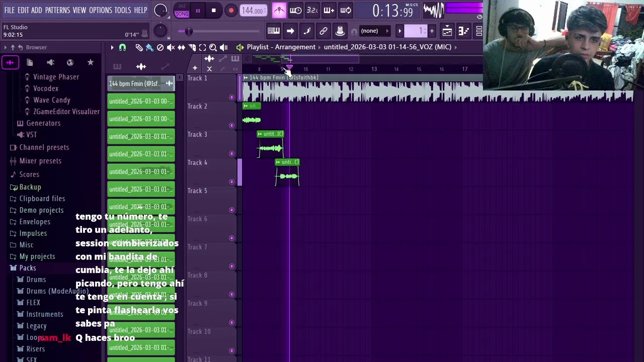
Task: Select the Paint brush tool in playlist
Action: pyautogui.click(x=149, y=47)
